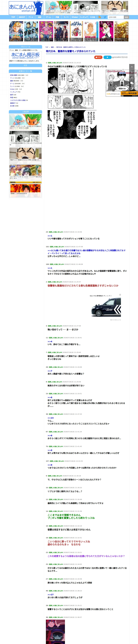This screenshot has height=644, width=138.
Task: Open the 宇宙兄弟 (46) book cover
Action: [31, 31]
